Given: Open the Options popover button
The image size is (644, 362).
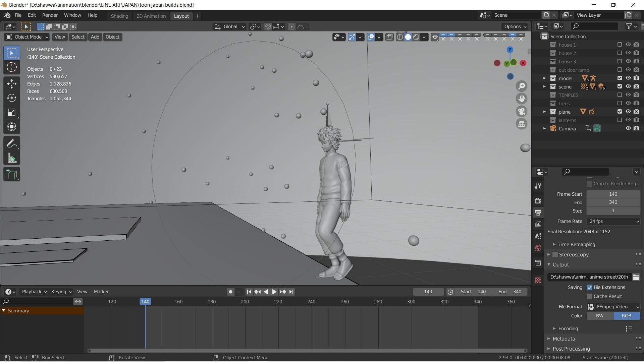Looking at the screenshot, I should [515, 26].
